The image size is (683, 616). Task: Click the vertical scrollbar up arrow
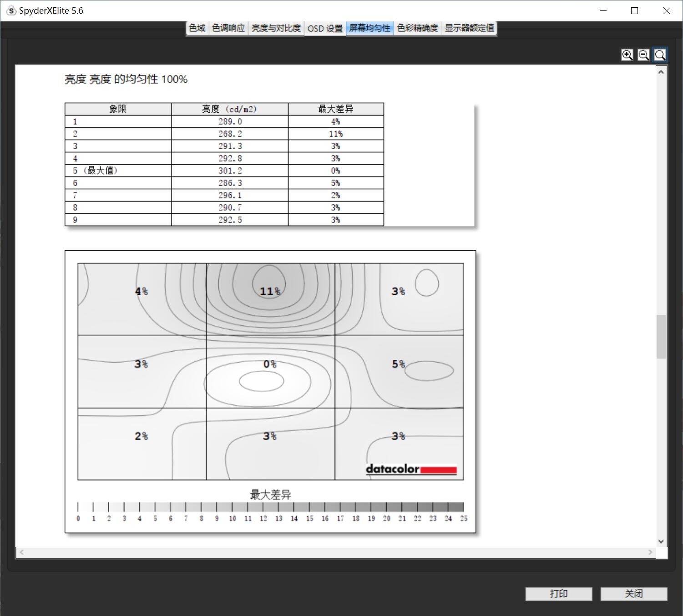click(x=661, y=72)
